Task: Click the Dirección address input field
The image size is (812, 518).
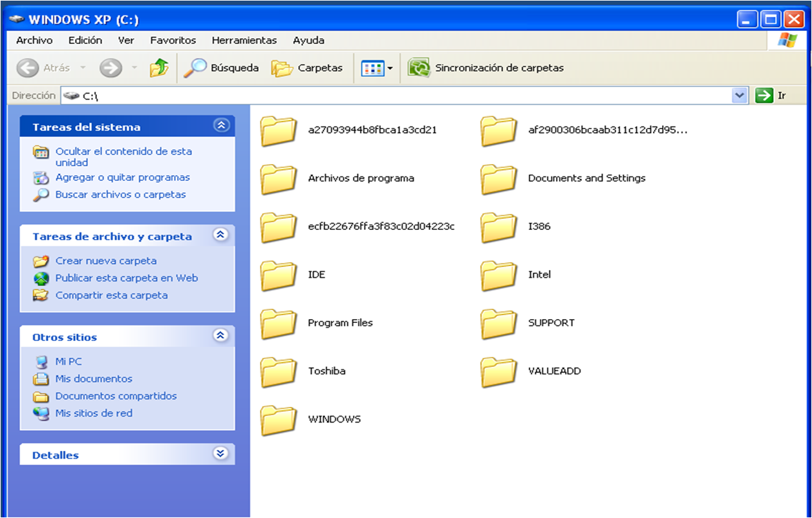Action: tap(407, 96)
